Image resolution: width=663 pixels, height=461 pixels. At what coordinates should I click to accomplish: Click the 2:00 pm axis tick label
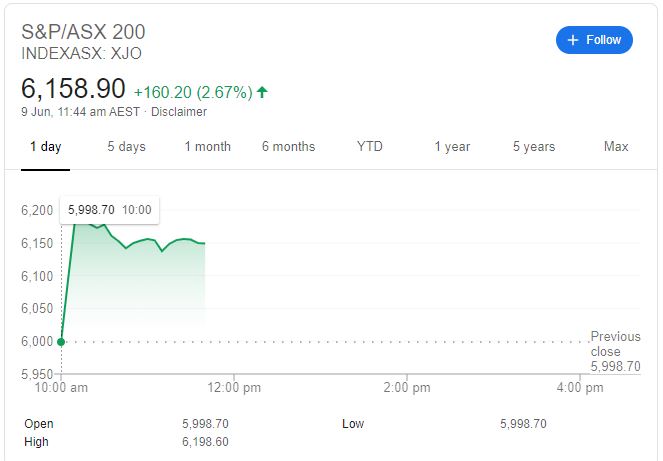[407, 388]
